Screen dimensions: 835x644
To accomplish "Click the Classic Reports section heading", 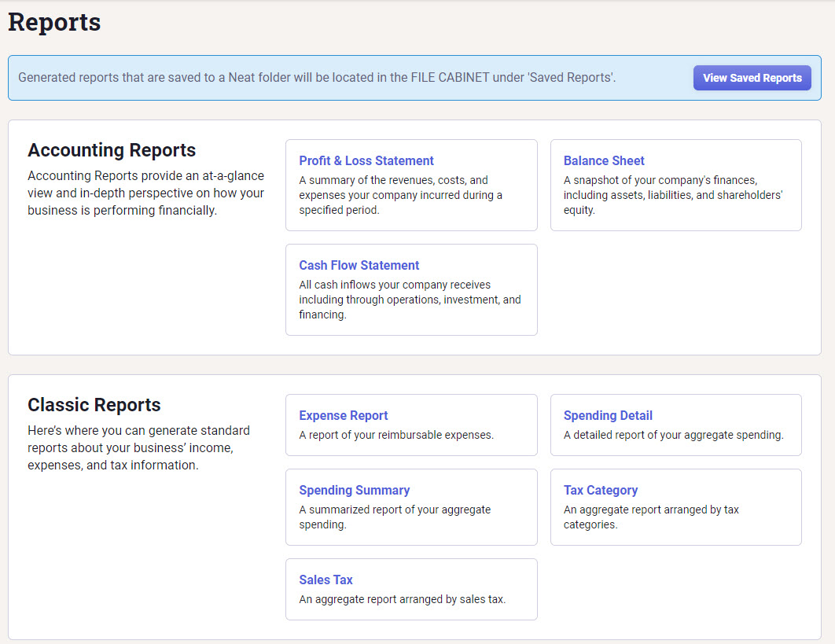I will 94,405.
